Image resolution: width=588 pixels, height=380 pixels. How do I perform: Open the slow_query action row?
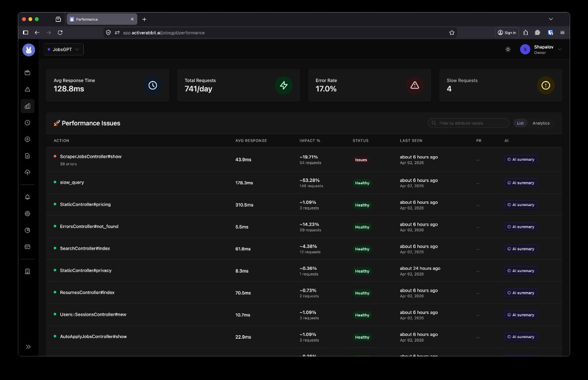(x=72, y=183)
